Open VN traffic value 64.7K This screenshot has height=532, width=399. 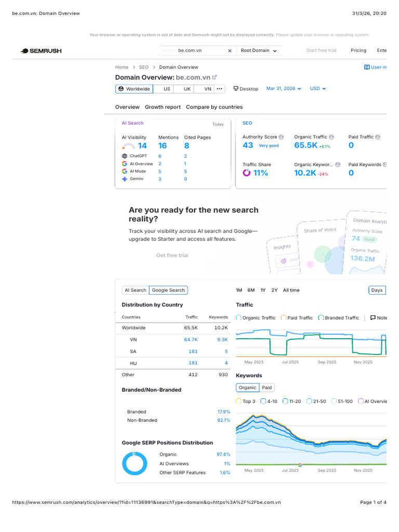click(191, 340)
